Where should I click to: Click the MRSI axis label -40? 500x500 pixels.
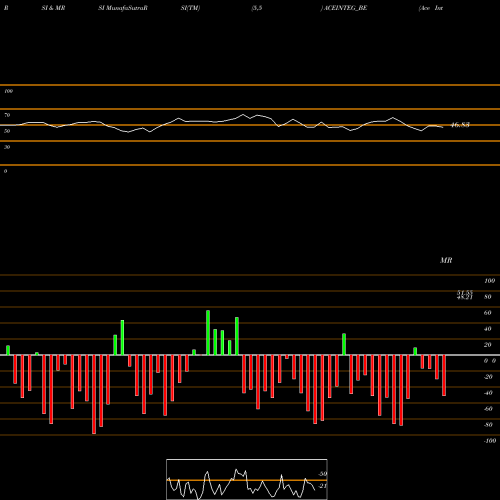tap(488, 393)
